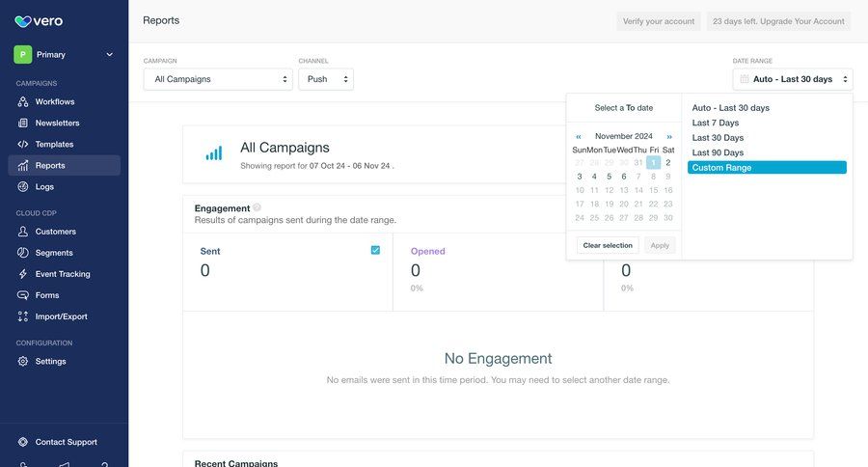Click the All Campaigns bar chart icon
The width and height of the screenshot is (868, 467).
coord(214,153)
